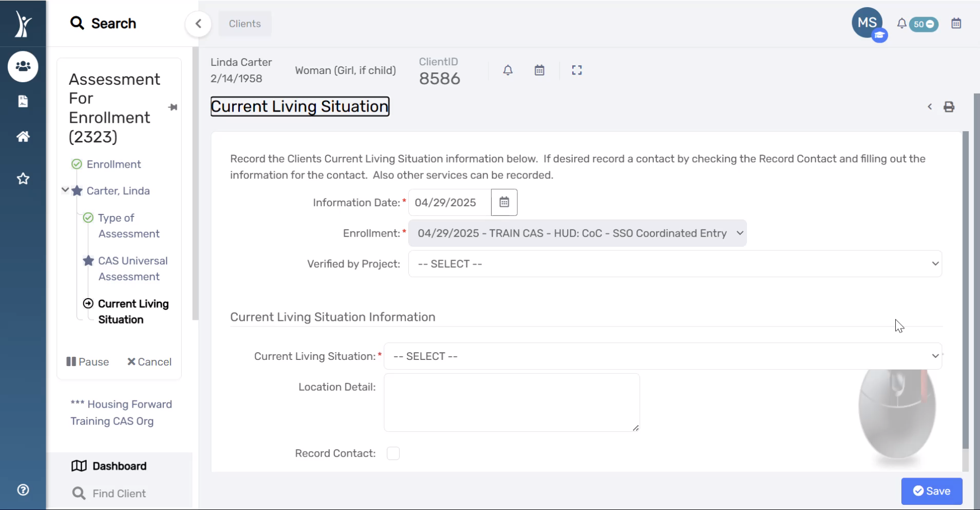Toggle fullscreen expand icon in client header
The image size is (980, 510).
click(x=577, y=70)
